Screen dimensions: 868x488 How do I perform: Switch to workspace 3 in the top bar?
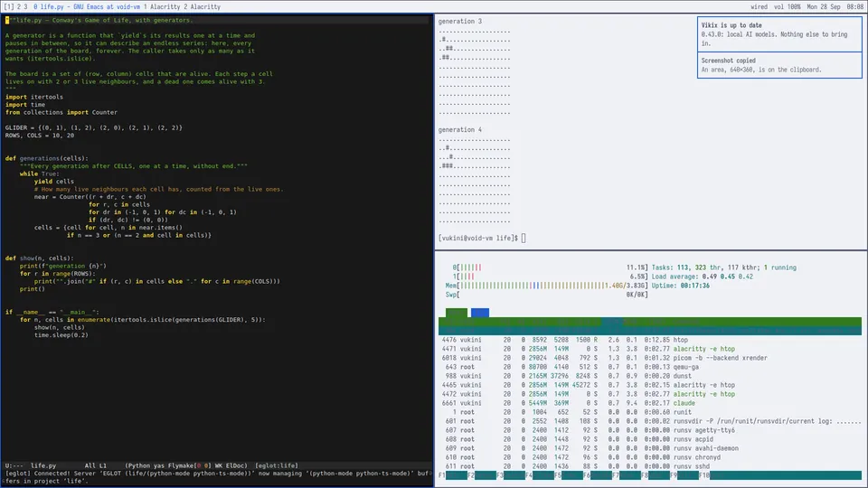pos(25,6)
